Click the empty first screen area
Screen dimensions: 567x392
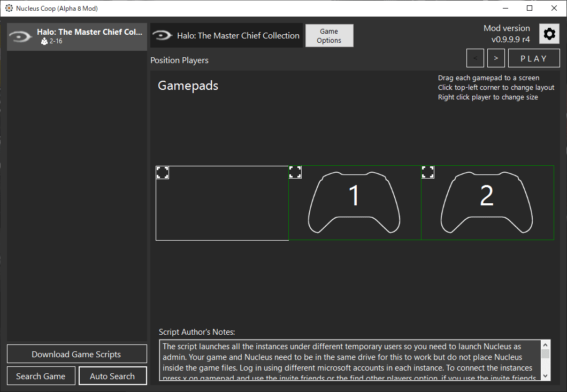pos(222,203)
